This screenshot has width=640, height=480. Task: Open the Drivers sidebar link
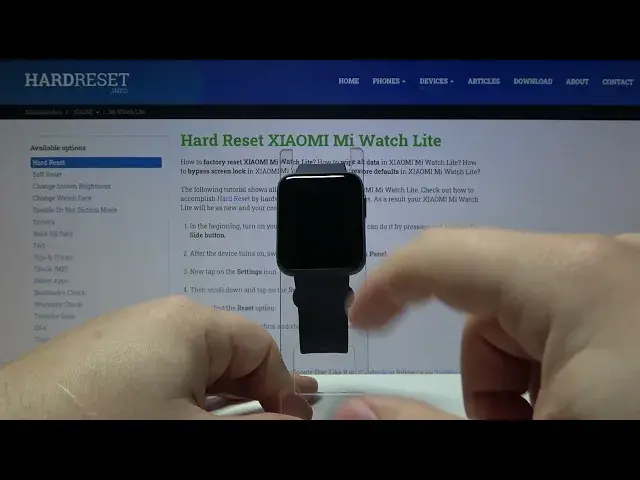click(x=44, y=222)
